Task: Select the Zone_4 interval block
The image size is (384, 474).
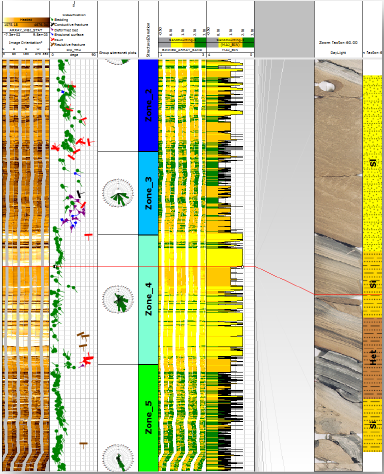Action: pyautogui.click(x=148, y=300)
